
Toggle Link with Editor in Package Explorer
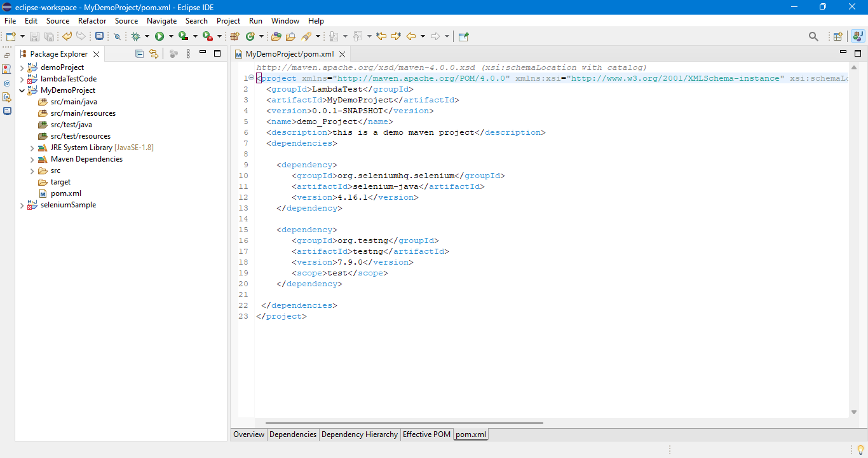pos(153,54)
